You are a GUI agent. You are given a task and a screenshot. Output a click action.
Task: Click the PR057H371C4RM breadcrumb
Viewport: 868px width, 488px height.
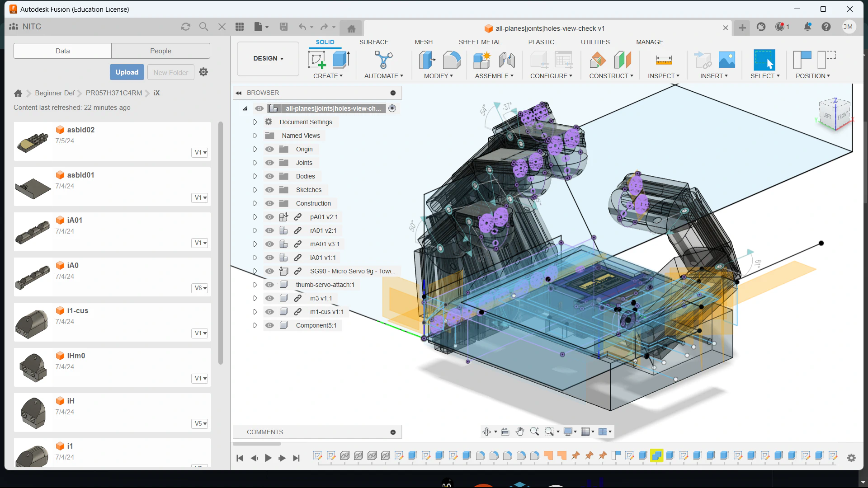(x=114, y=93)
